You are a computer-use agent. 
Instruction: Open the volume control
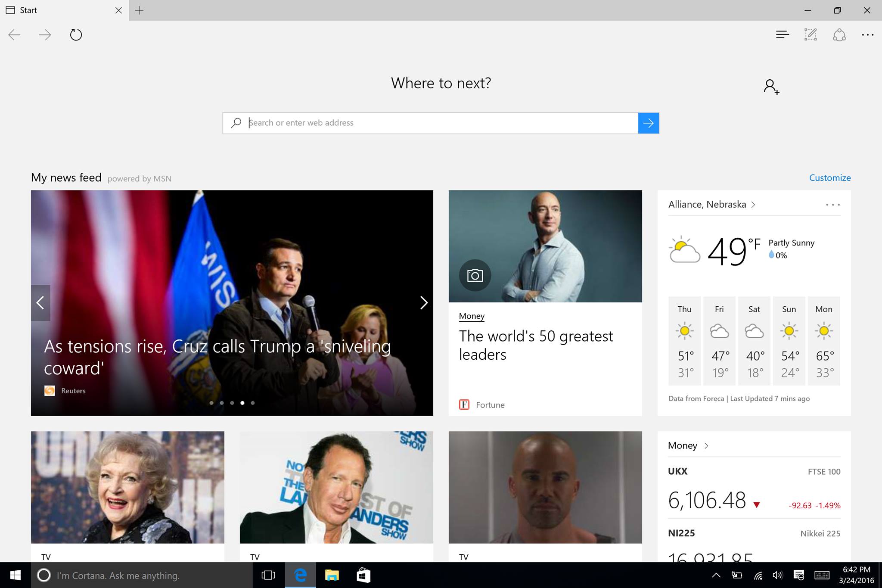click(778, 575)
